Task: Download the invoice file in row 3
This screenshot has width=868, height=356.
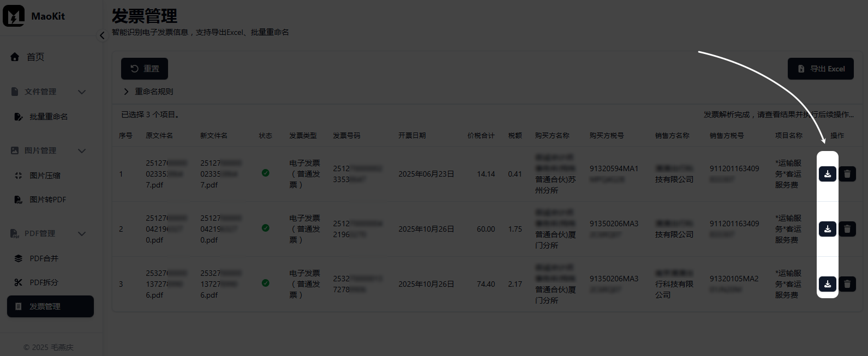Action: [827, 284]
